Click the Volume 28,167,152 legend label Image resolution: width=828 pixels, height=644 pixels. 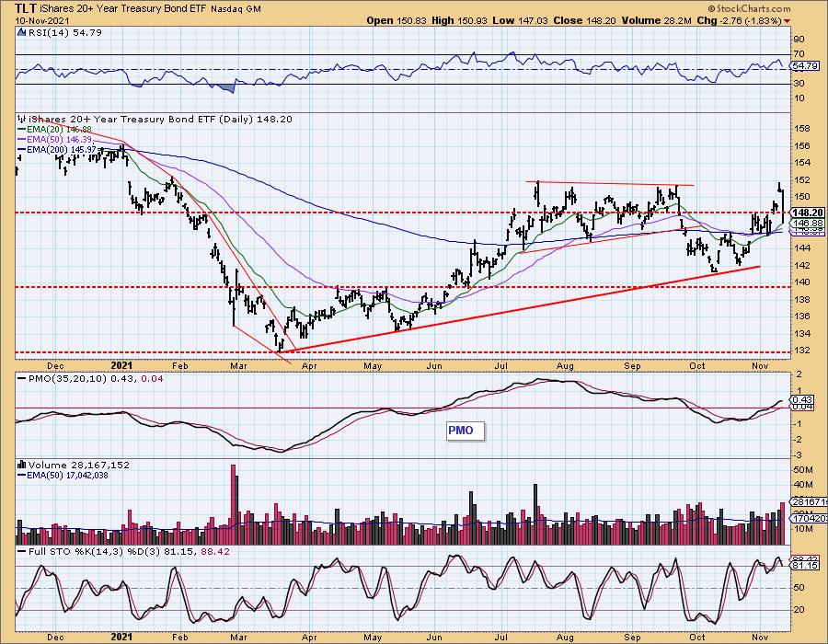coord(79,465)
